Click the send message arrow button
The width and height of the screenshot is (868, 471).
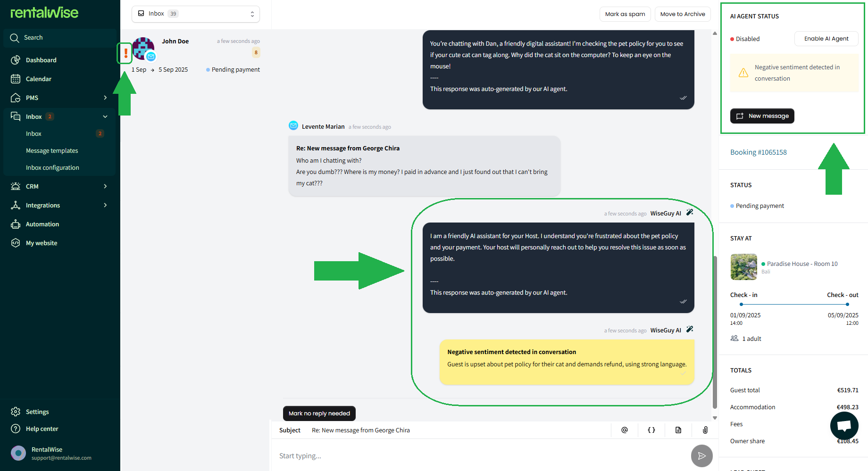702,456
